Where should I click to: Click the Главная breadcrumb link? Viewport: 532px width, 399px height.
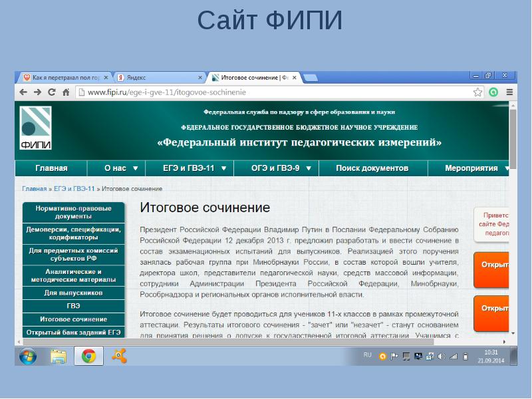click(x=35, y=189)
